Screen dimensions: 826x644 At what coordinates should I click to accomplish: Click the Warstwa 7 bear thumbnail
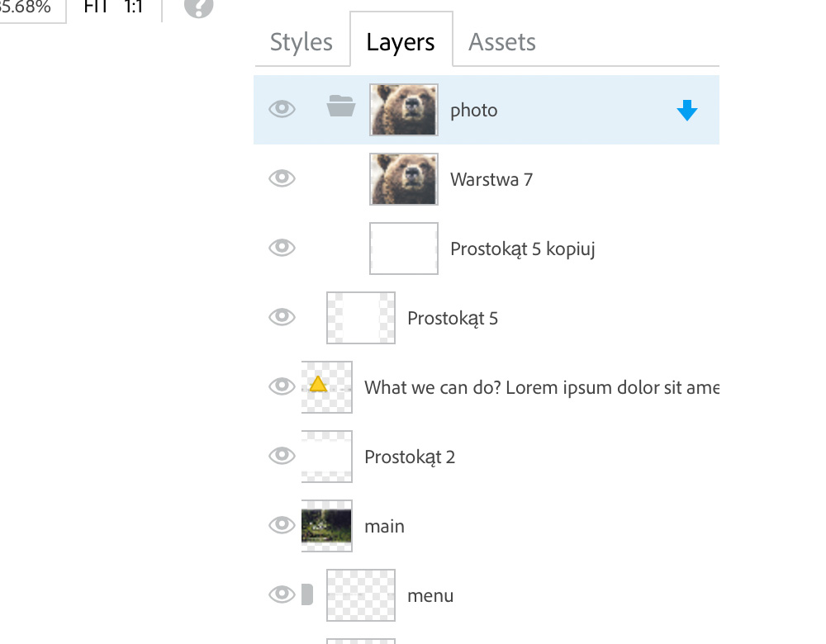coord(404,179)
